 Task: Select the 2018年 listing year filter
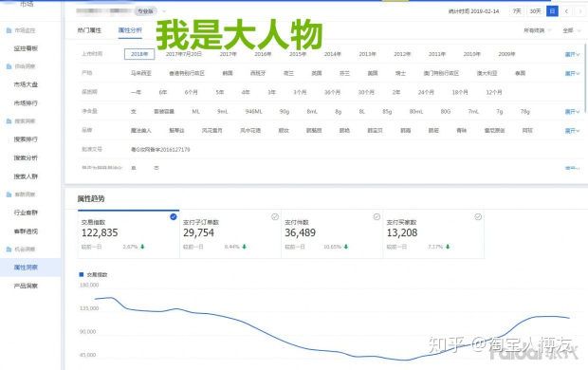tap(139, 54)
